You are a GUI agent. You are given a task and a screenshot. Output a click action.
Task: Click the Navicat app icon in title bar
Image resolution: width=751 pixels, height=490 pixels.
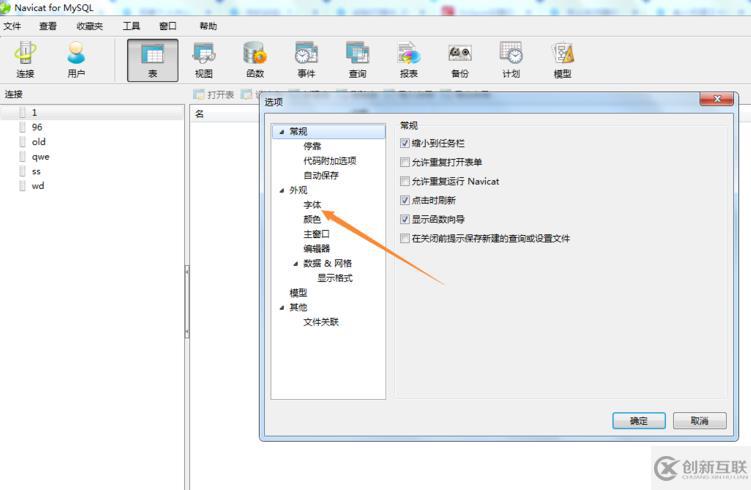5,8
